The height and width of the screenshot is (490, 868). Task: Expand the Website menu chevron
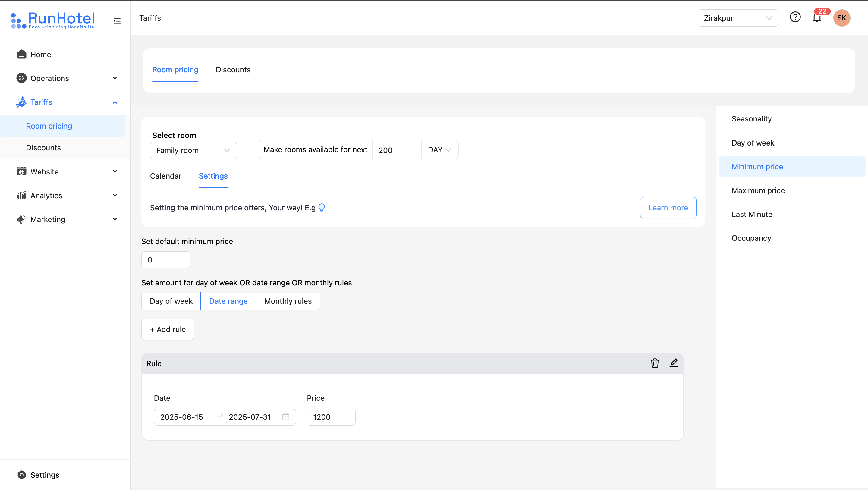coord(115,171)
